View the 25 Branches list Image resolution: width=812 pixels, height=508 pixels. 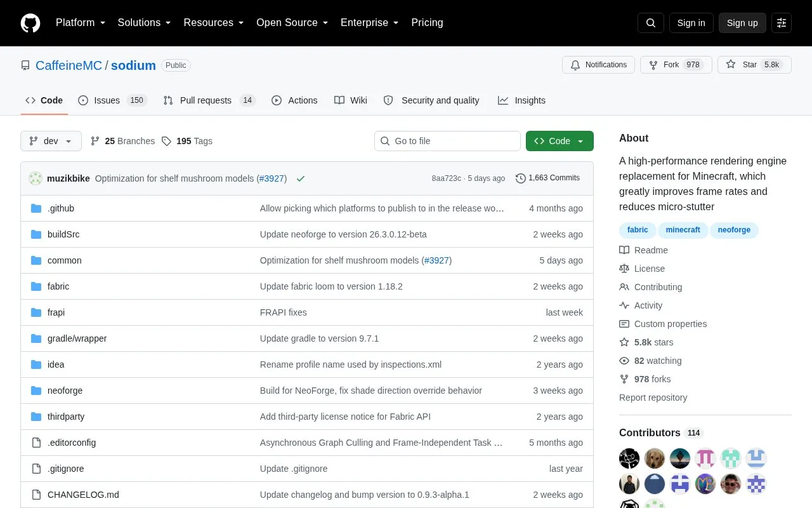click(x=122, y=141)
